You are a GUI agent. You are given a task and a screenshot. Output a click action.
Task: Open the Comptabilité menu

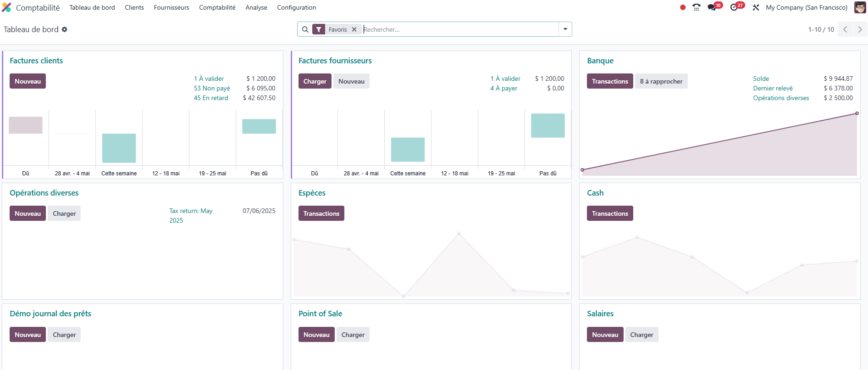[x=217, y=7]
